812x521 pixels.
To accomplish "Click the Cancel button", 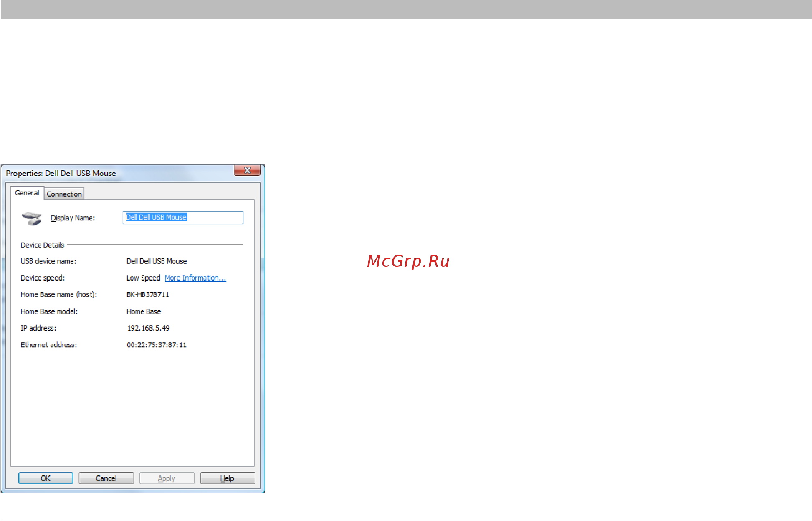I will 106,478.
